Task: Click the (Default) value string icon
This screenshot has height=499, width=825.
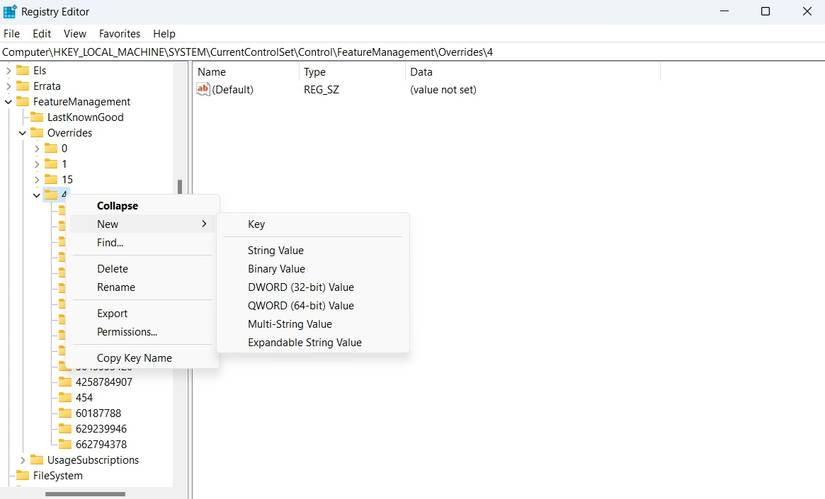Action: 203,89
